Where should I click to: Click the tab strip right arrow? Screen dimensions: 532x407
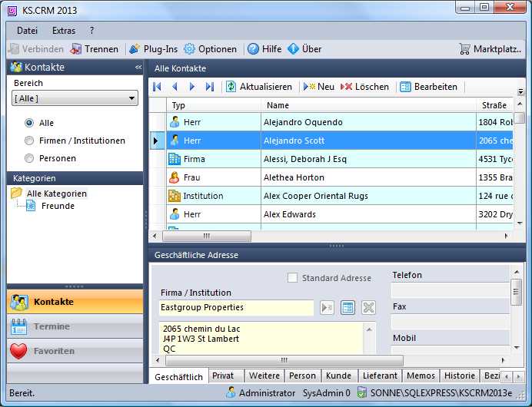518,376
